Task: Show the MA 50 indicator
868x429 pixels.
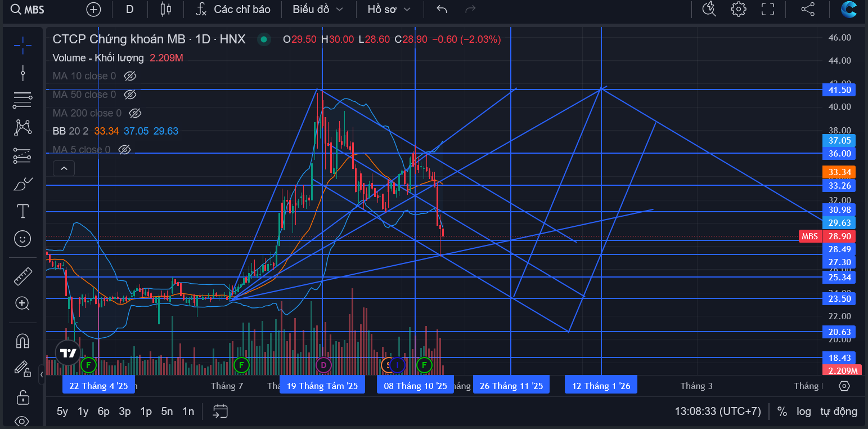Action: pos(130,95)
